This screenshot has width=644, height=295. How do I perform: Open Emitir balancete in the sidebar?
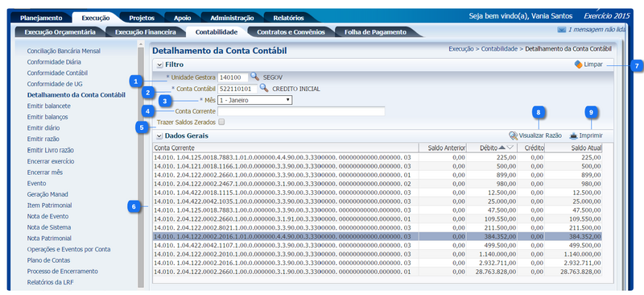tap(48, 106)
